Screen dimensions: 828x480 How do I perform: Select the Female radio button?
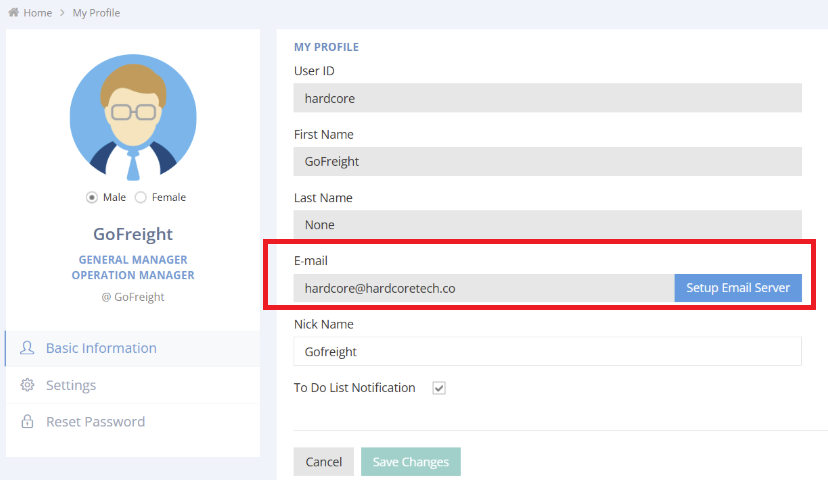140,197
